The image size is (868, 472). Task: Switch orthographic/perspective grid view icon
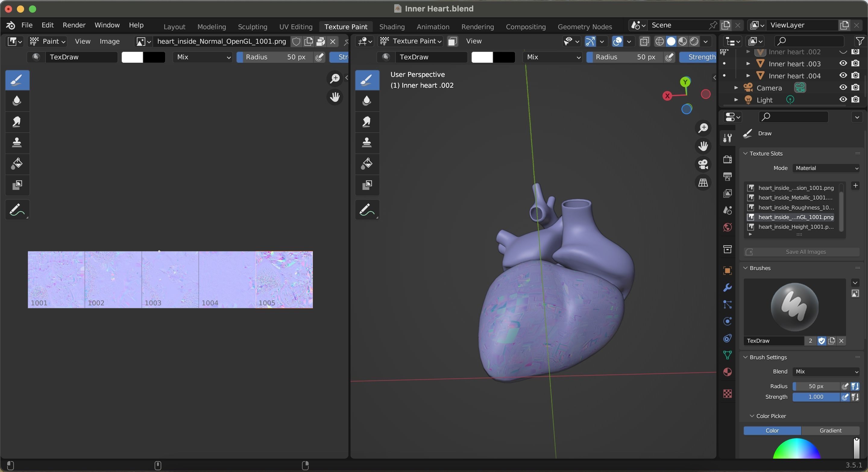tap(703, 183)
